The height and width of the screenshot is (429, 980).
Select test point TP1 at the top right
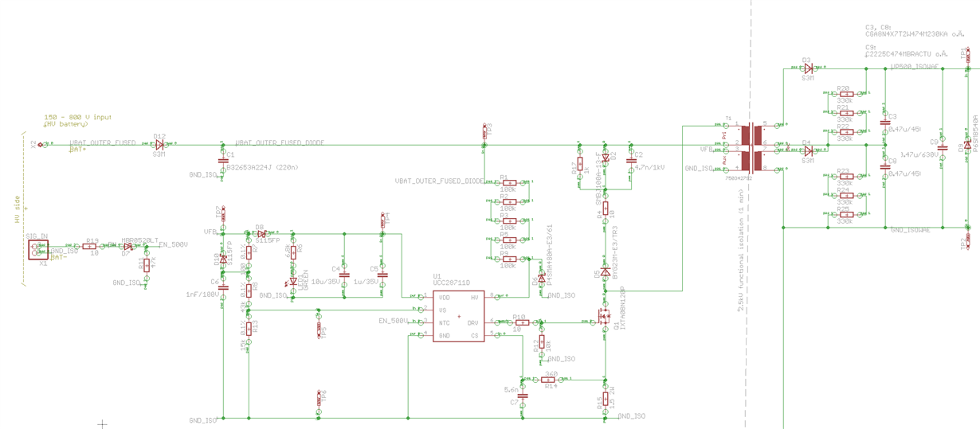coord(968,55)
